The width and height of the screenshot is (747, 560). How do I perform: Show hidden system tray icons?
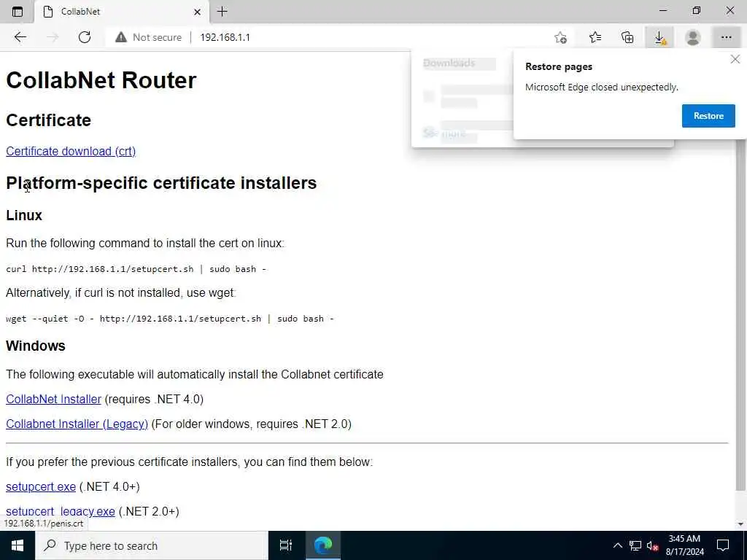pyautogui.click(x=617, y=545)
